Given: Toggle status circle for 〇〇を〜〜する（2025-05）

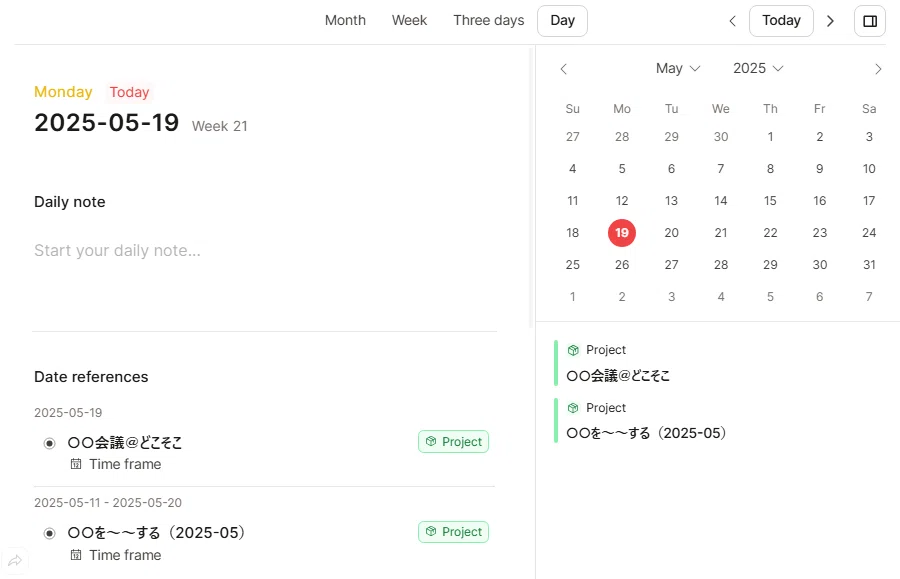Looking at the screenshot, I should (x=49, y=534).
